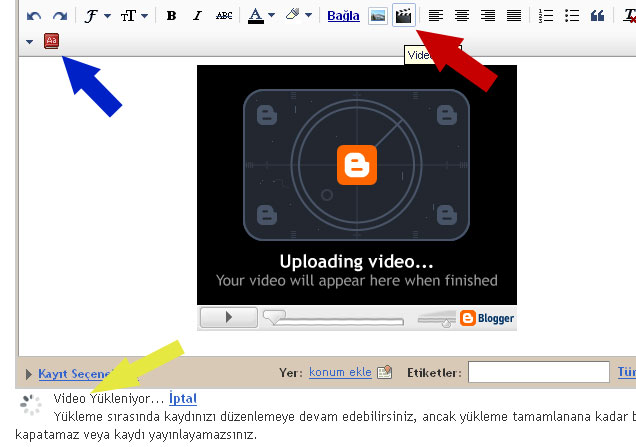Apply blockquote formatting
This screenshot has height=447, width=636.
(x=597, y=16)
